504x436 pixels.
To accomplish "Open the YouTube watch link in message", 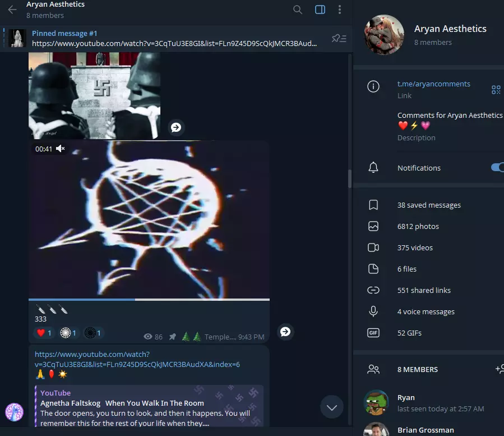I will pos(137,359).
